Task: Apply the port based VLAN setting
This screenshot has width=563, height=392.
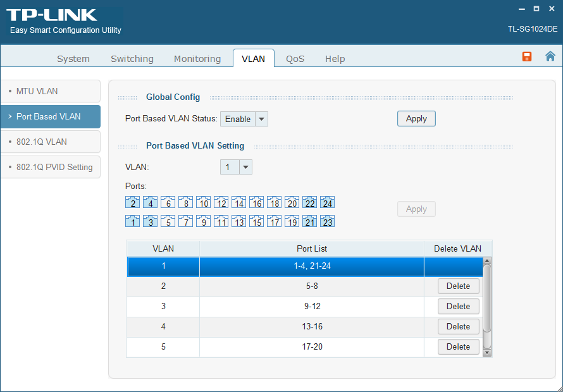Action: pyautogui.click(x=416, y=209)
